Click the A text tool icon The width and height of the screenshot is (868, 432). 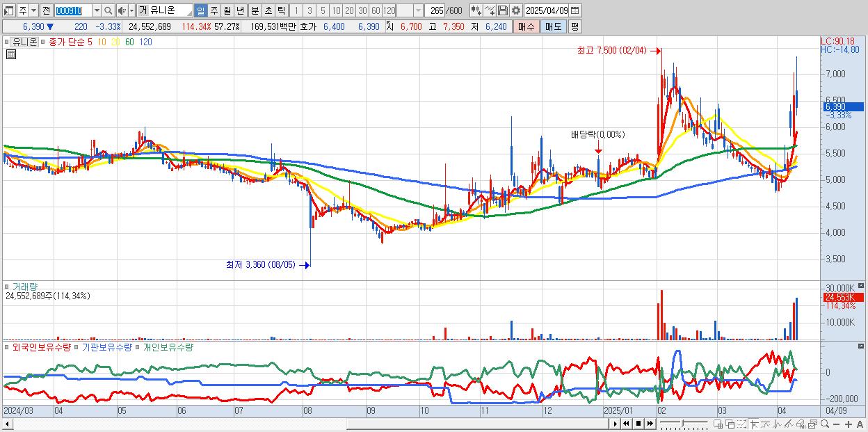point(860,424)
